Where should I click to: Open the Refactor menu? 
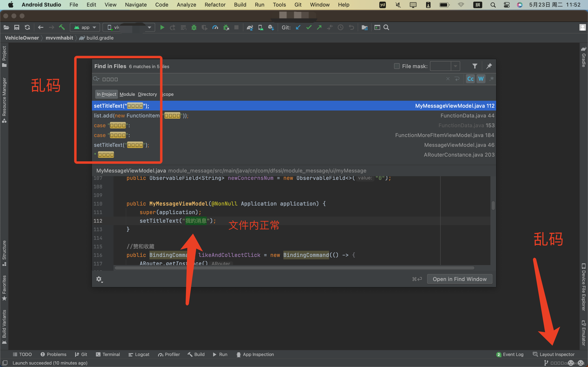[x=215, y=5]
